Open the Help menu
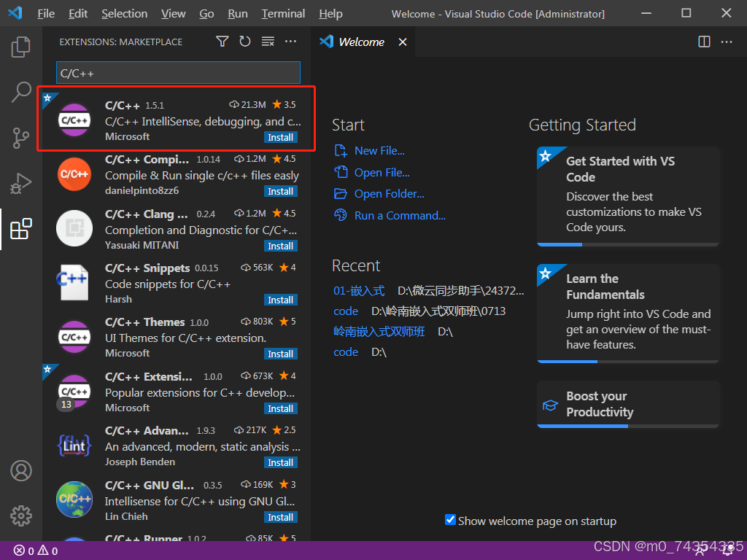This screenshot has height=560, width=747. click(x=330, y=13)
